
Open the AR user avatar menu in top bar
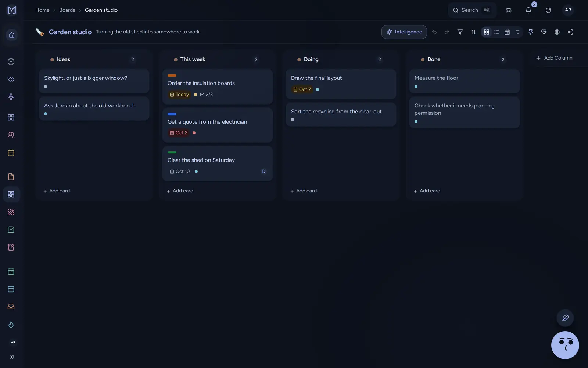click(568, 10)
